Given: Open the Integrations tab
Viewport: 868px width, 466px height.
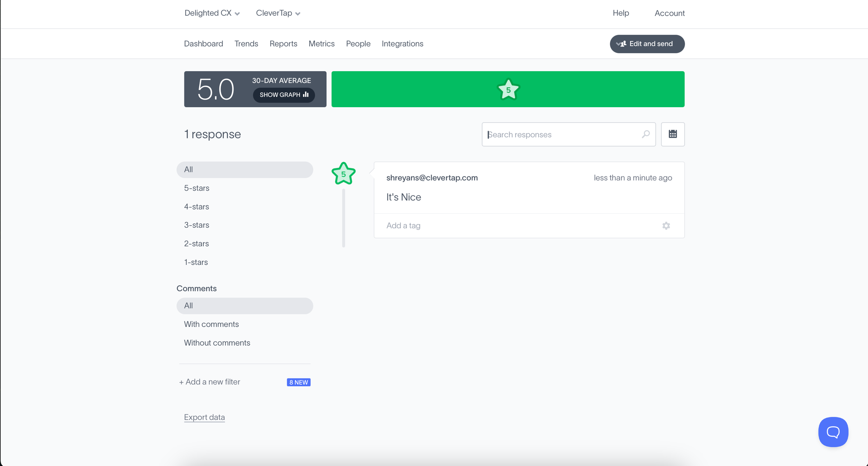Looking at the screenshot, I should click(x=402, y=44).
